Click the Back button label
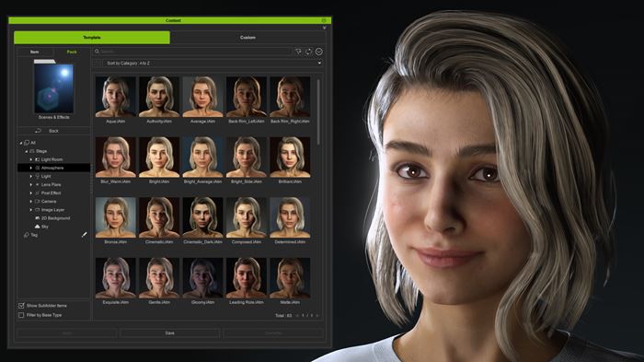The image size is (644, 362). click(x=53, y=131)
